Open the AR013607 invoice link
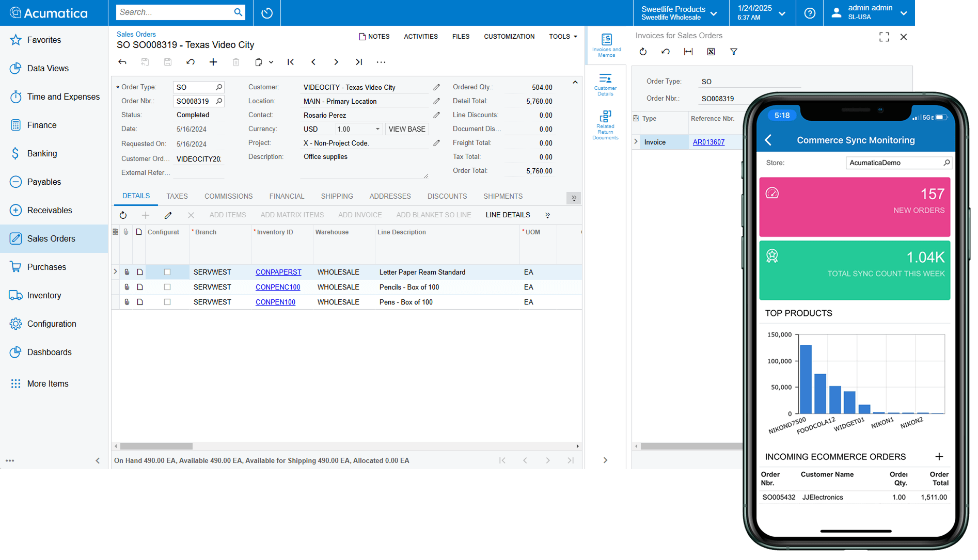 tap(708, 142)
